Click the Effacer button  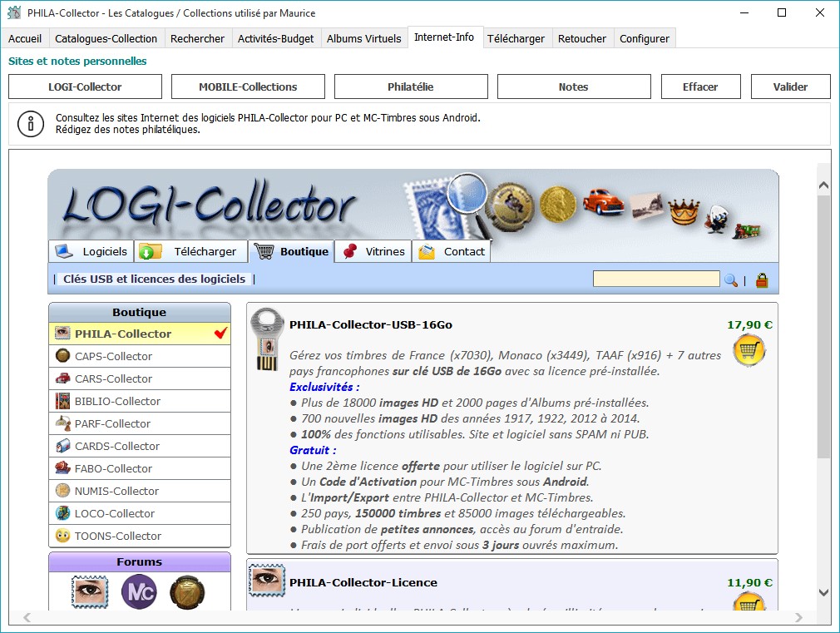tap(701, 87)
